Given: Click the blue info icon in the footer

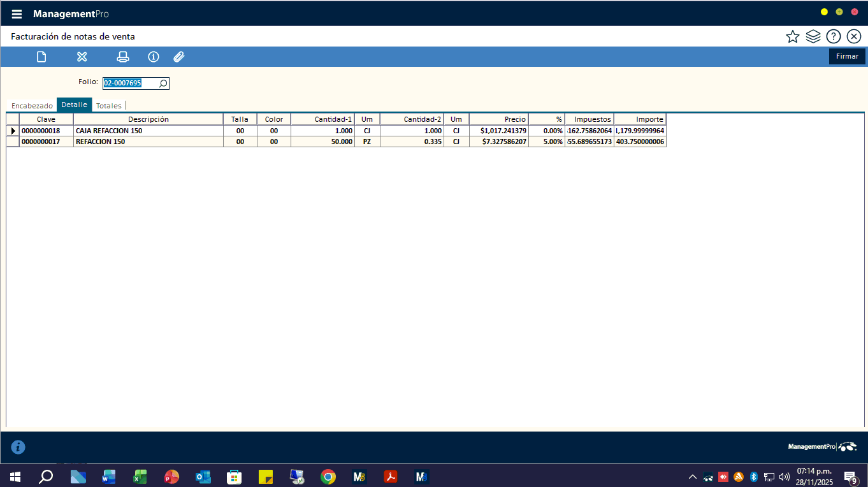Looking at the screenshot, I should coord(18,447).
